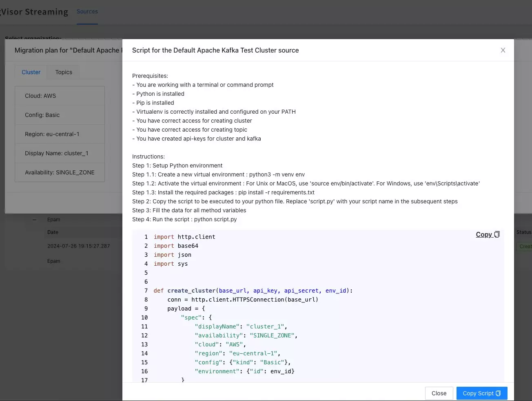Click the Step 1.3 pip install line
This screenshot has width=532, height=401.
[223, 192]
